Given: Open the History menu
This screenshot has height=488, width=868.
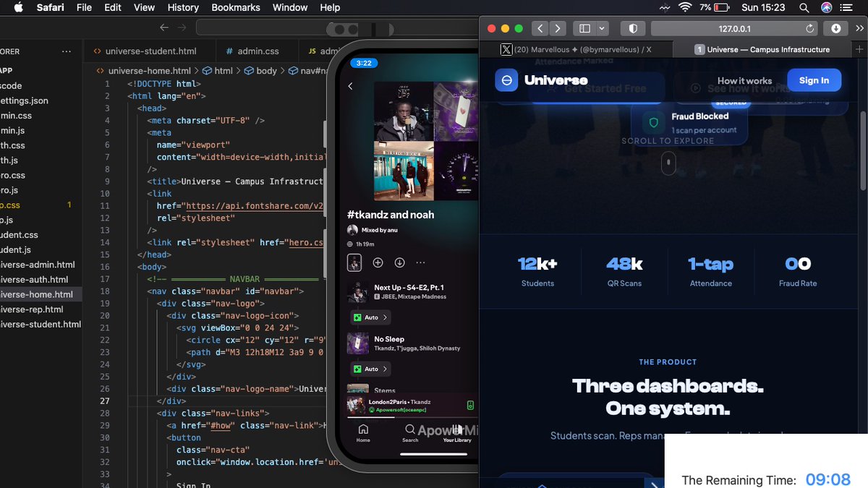Looking at the screenshot, I should pos(183,7).
